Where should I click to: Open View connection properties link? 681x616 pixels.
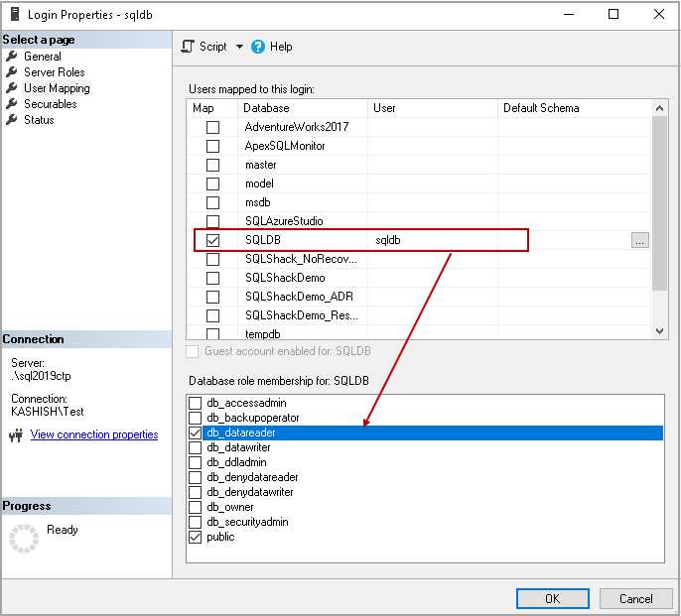click(94, 434)
